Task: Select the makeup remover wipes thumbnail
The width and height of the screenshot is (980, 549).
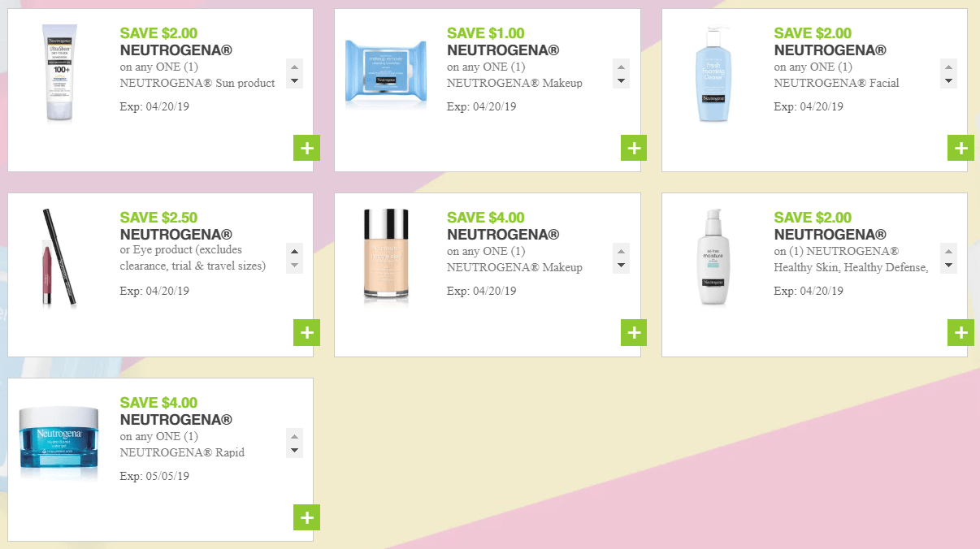Action: [x=386, y=73]
